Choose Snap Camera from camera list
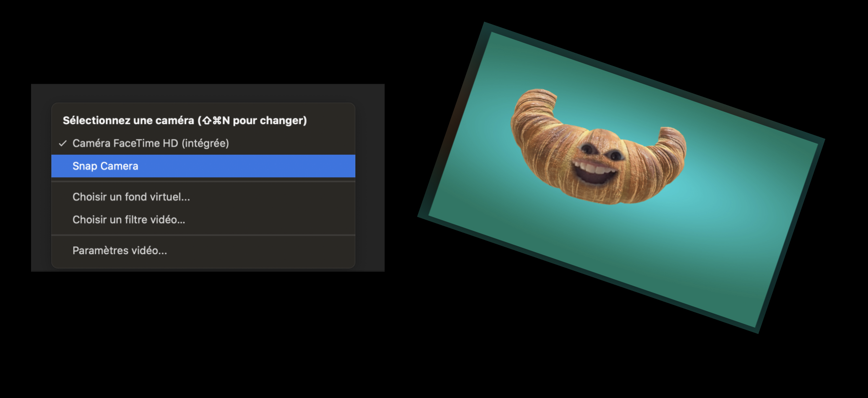This screenshot has height=398, width=868. [203, 166]
